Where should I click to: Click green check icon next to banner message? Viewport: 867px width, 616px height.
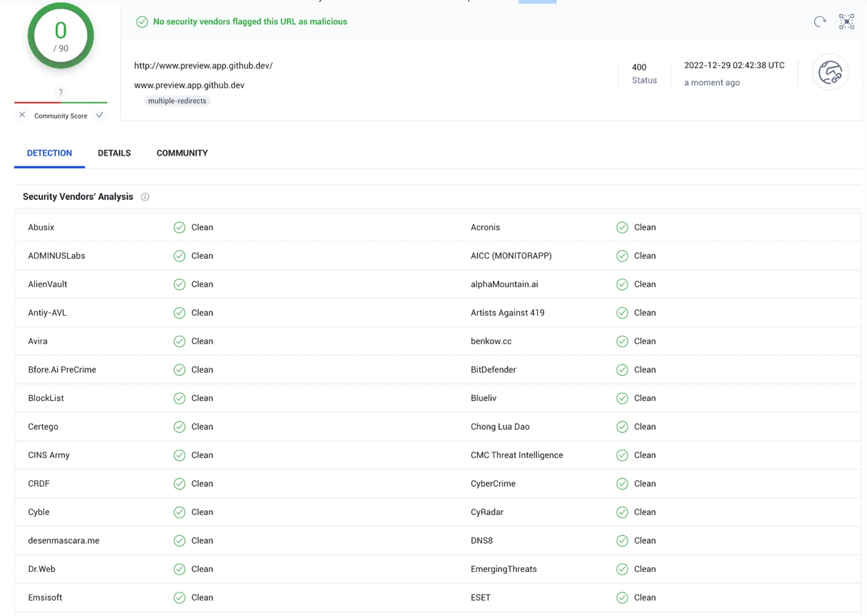142,22
